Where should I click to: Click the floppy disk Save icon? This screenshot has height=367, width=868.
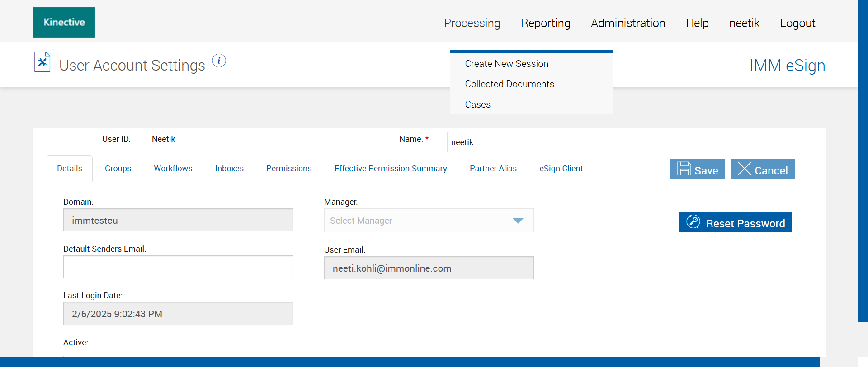coord(684,169)
